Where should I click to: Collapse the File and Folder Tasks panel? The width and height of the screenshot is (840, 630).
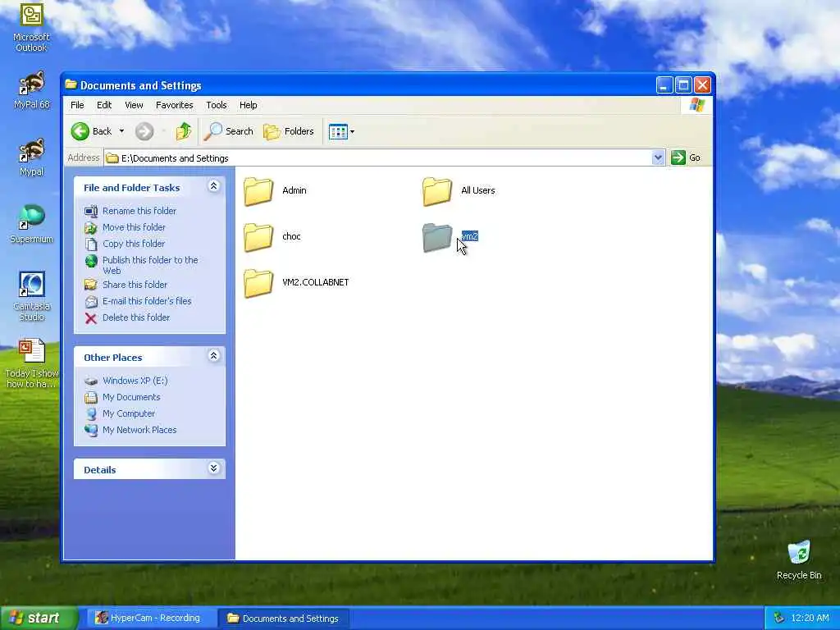click(x=214, y=186)
